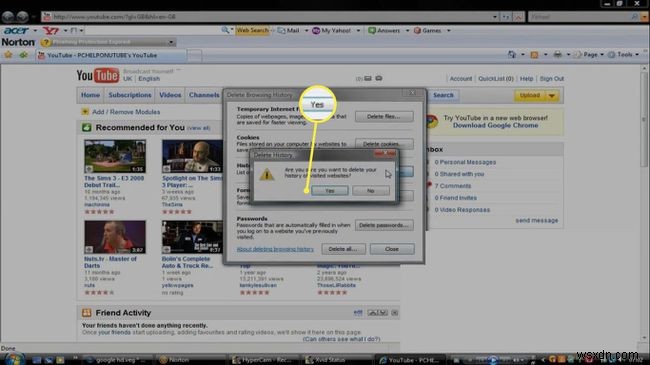Open Mail in Yahoo toolbar

[x=289, y=30]
